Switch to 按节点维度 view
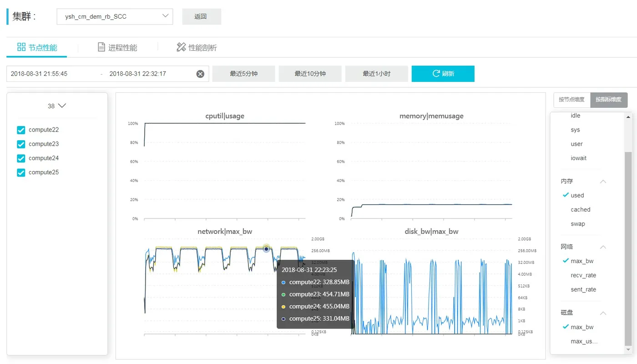The width and height of the screenshot is (637, 364). [571, 100]
